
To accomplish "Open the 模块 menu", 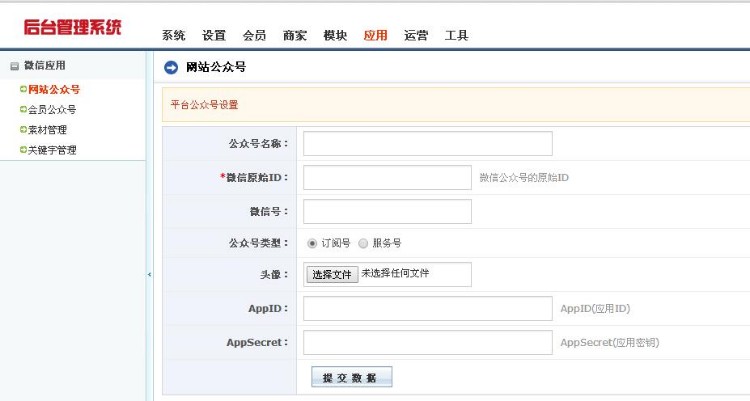I will (335, 35).
